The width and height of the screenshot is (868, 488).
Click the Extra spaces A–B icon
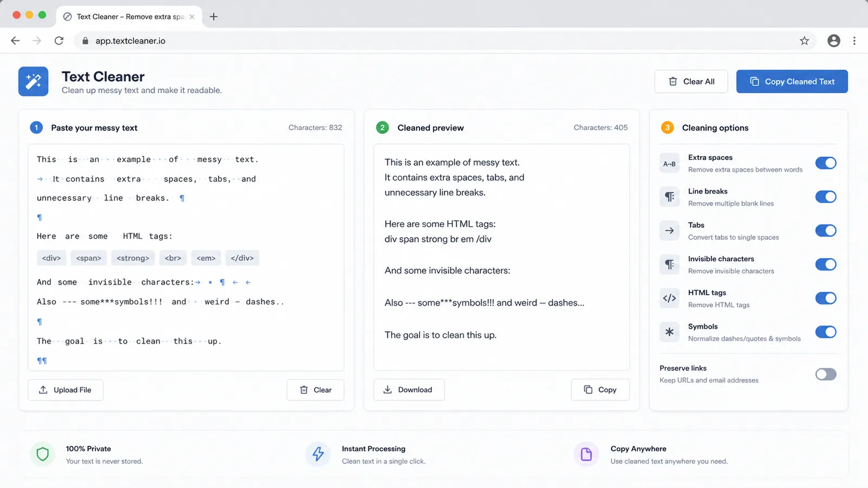pyautogui.click(x=669, y=163)
